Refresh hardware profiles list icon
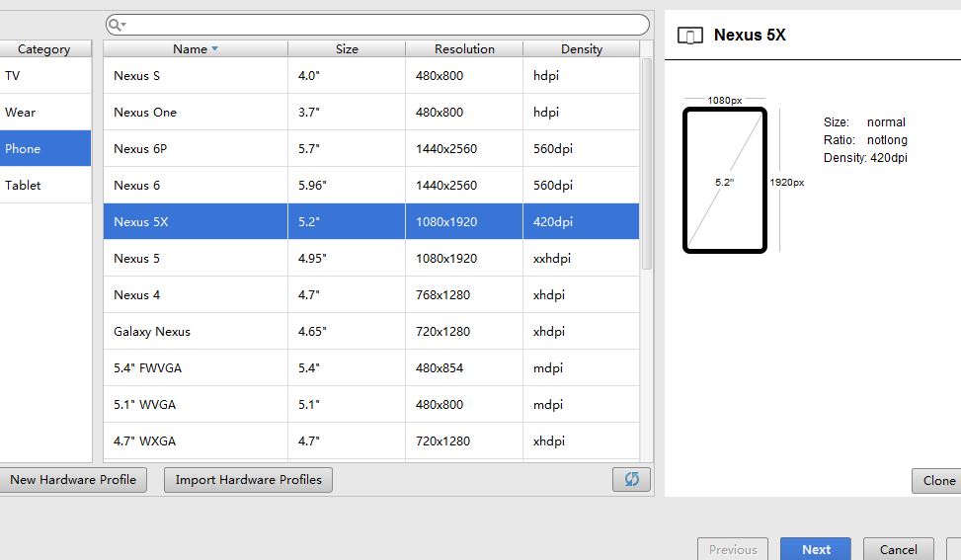961x560 pixels. point(631,479)
